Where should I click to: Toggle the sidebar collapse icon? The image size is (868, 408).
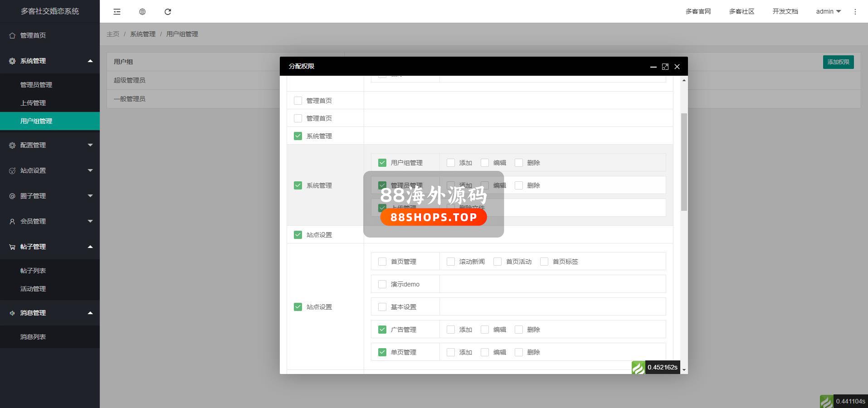pos(117,12)
